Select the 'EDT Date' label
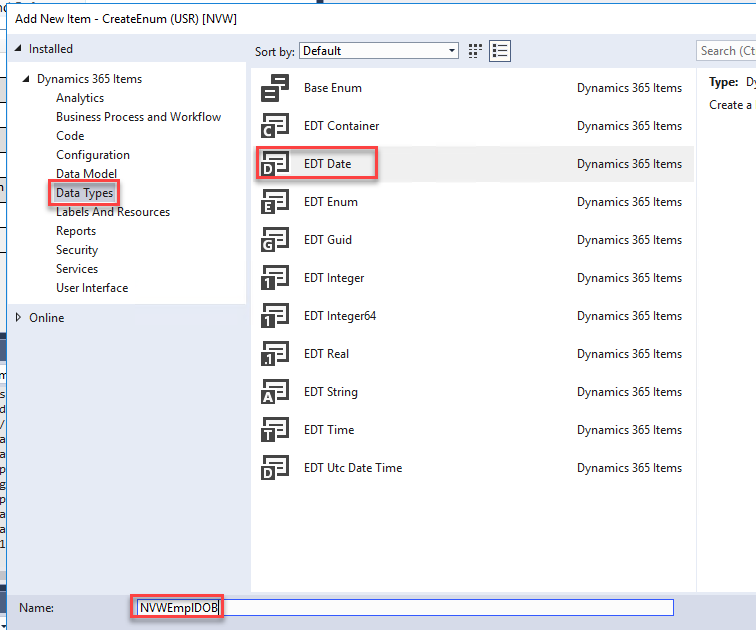756x630 pixels. tap(327, 164)
